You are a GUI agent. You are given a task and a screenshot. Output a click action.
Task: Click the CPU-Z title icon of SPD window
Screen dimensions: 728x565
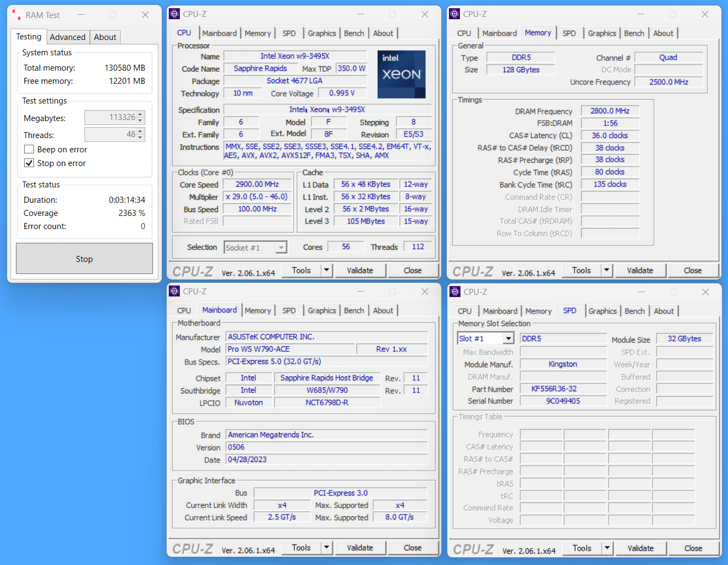pyautogui.click(x=455, y=292)
